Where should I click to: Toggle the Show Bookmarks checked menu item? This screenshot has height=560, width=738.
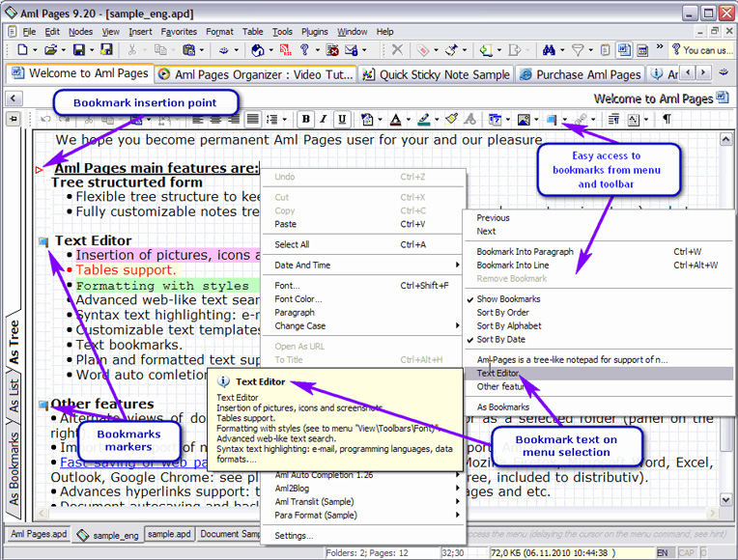(x=508, y=299)
